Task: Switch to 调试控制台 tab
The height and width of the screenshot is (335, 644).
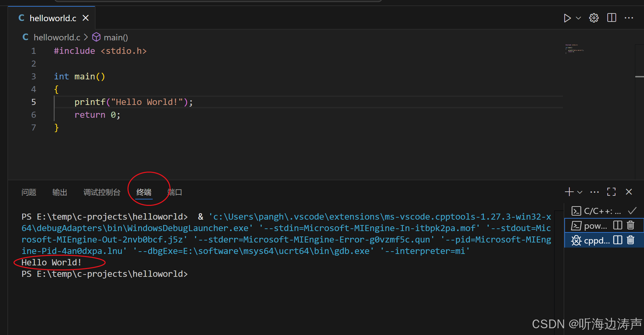Action: [x=102, y=192]
